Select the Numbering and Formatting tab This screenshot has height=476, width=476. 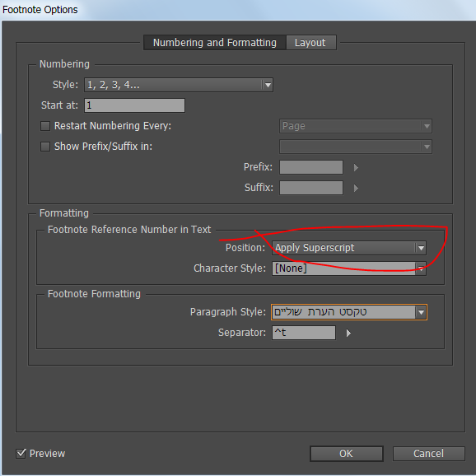tap(215, 43)
